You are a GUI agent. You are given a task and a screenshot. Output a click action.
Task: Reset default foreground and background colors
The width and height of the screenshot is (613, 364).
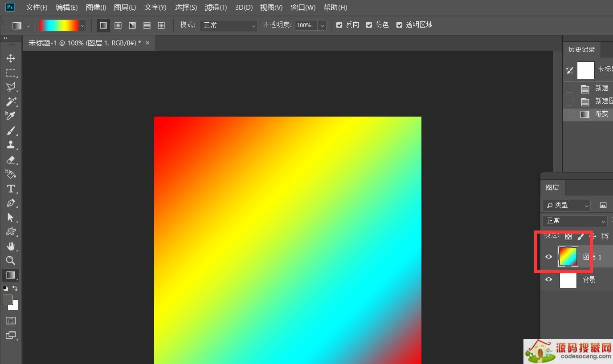point(5,288)
